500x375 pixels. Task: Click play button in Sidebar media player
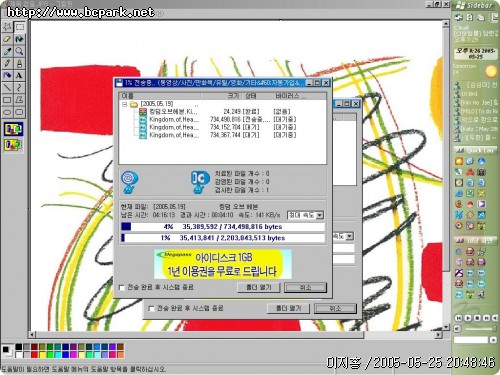pos(468,318)
